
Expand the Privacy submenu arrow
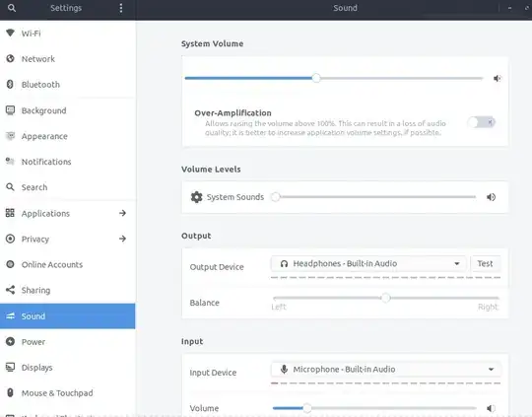[x=122, y=239]
